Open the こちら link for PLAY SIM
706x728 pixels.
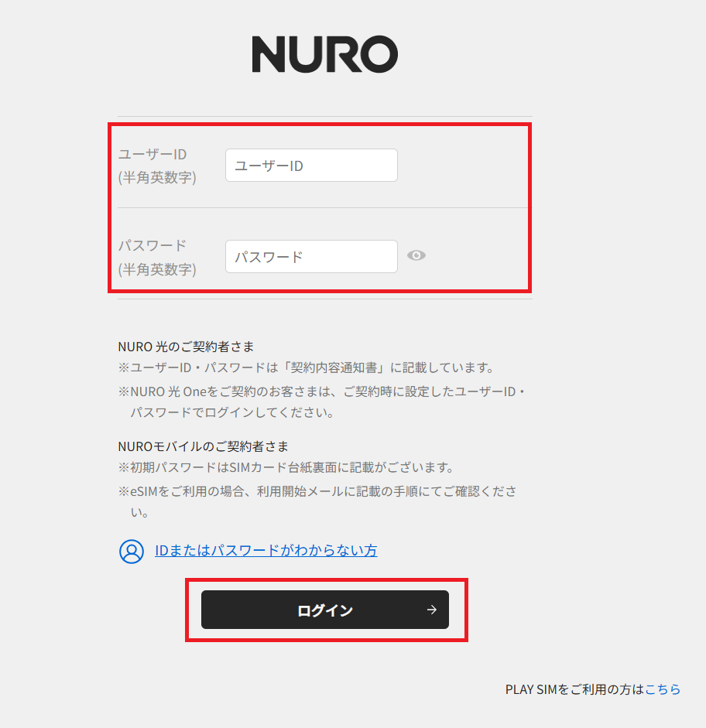663,689
